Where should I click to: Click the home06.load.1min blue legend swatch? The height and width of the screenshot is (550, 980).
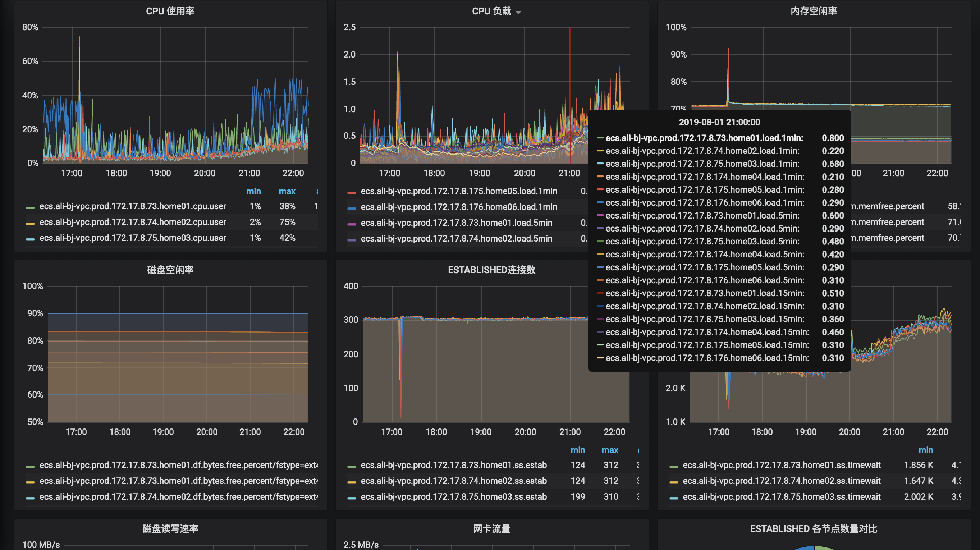click(352, 208)
